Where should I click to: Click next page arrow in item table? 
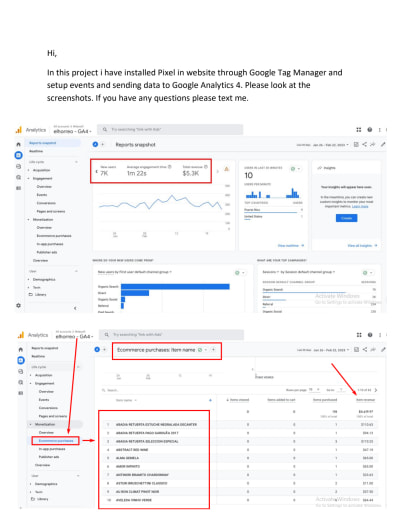coord(376,390)
